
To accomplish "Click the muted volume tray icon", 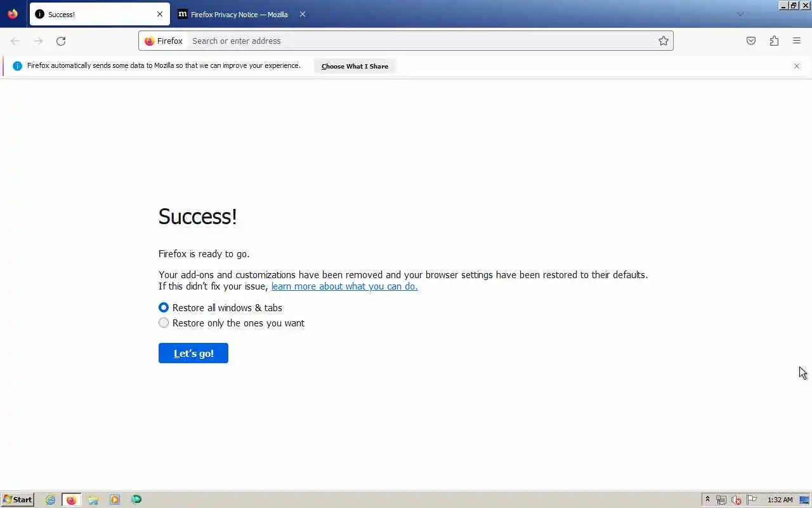I will (x=737, y=500).
